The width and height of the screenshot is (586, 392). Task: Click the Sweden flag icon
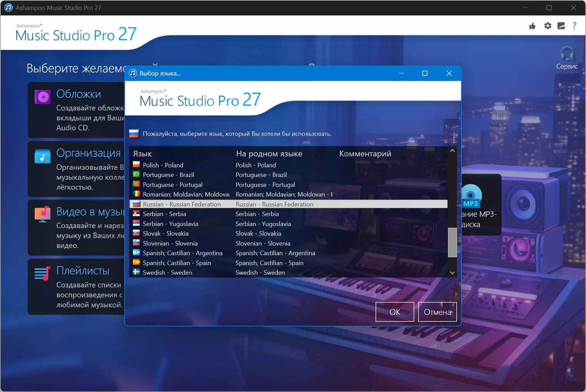tap(136, 272)
